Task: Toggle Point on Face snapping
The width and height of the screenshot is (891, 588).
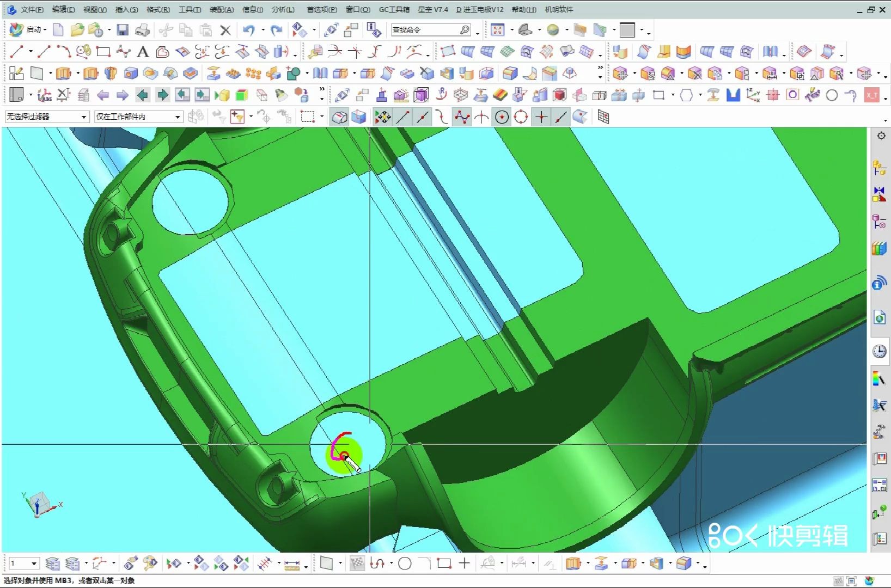Action: (581, 117)
